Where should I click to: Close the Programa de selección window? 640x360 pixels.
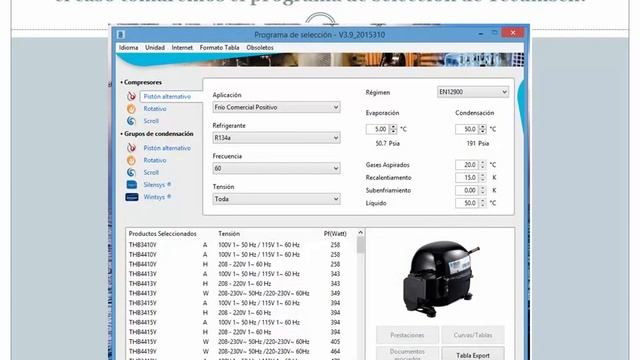513,33
